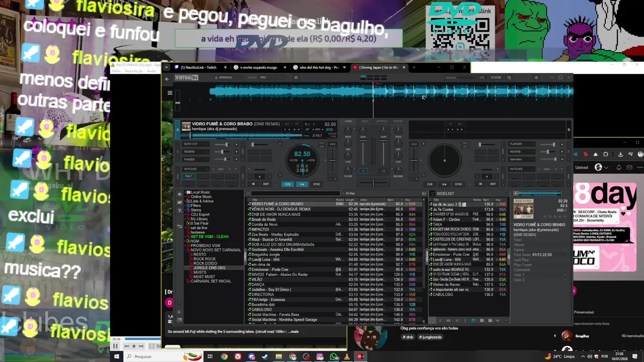The width and height of the screenshot is (644, 362).
Task: Click the back arrow icon in browser sidebar
Action: click(x=180, y=226)
